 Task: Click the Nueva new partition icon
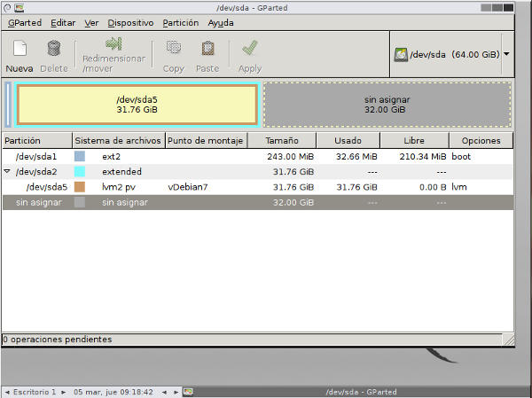click(x=20, y=48)
